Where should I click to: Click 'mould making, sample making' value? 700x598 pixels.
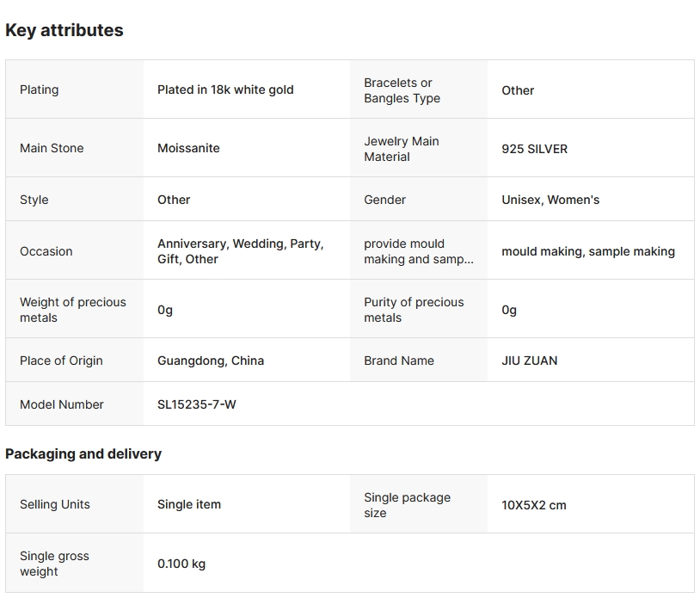click(588, 251)
